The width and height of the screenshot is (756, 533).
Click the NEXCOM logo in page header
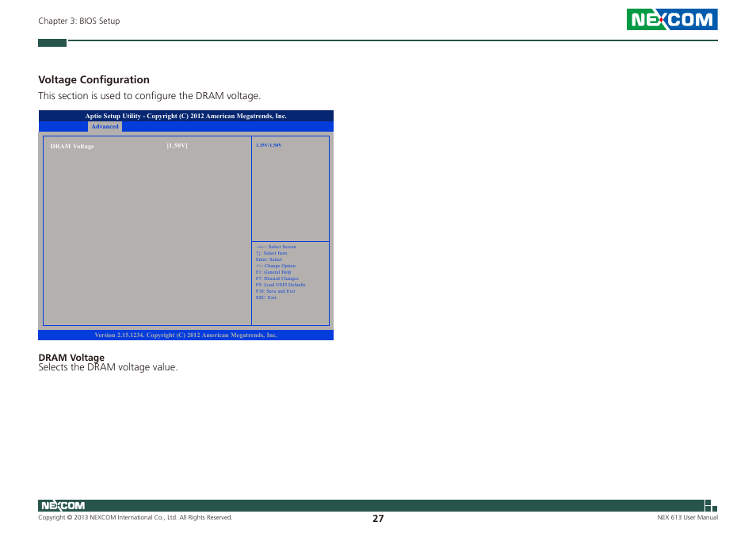(x=672, y=19)
